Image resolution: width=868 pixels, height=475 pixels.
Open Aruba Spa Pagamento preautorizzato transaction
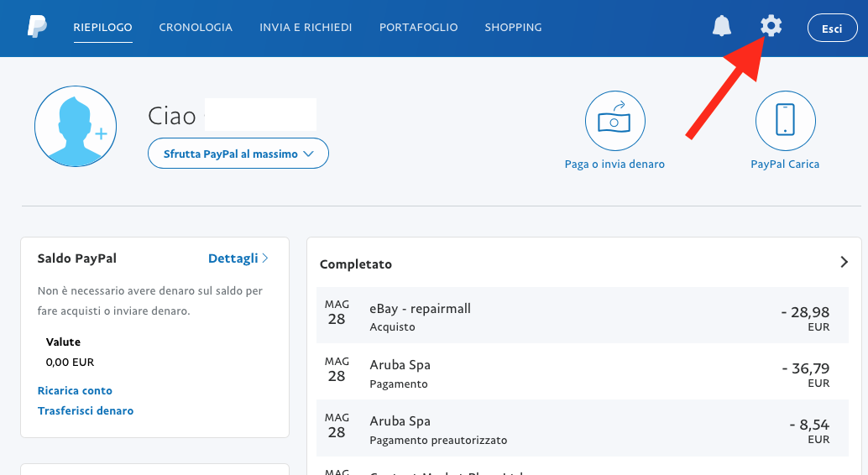pyautogui.click(x=583, y=428)
